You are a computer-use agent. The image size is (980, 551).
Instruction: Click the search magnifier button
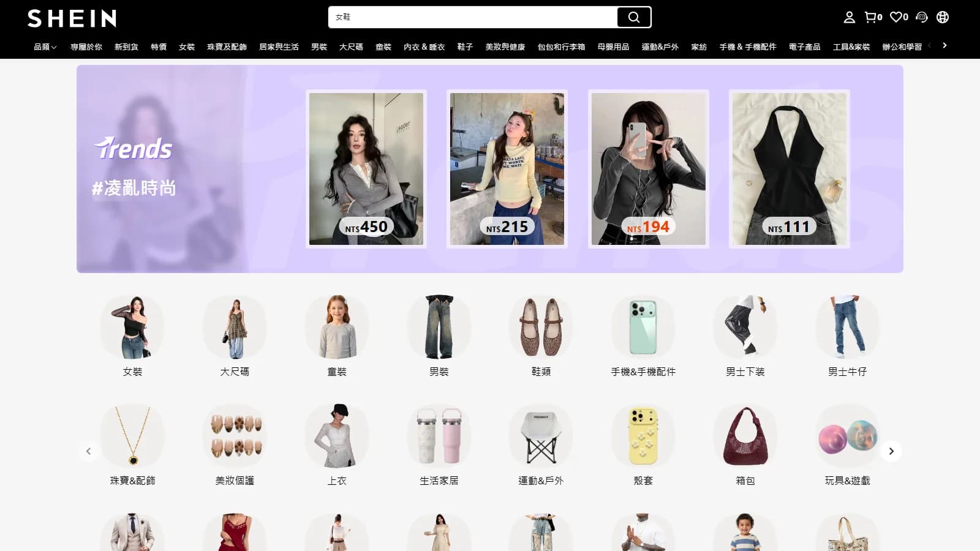[634, 17]
